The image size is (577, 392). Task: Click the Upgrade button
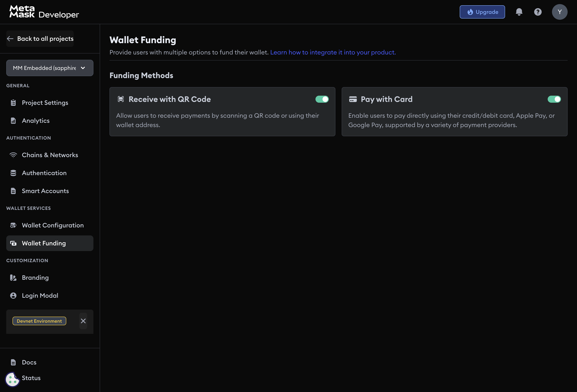point(482,12)
